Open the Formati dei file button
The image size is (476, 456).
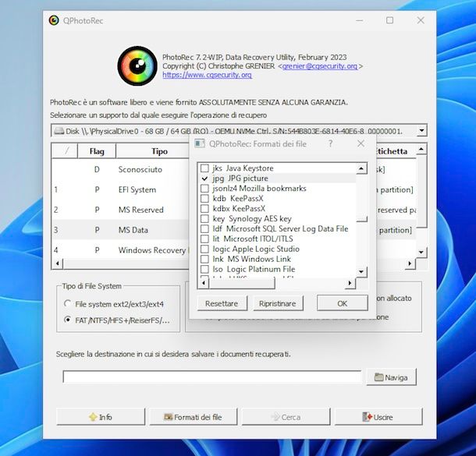click(x=193, y=417)
